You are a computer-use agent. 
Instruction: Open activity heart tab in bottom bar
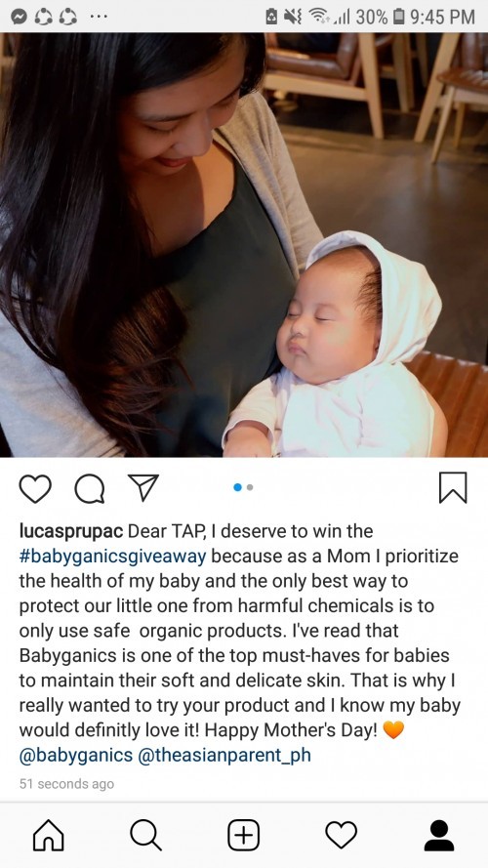coord(341,836)
